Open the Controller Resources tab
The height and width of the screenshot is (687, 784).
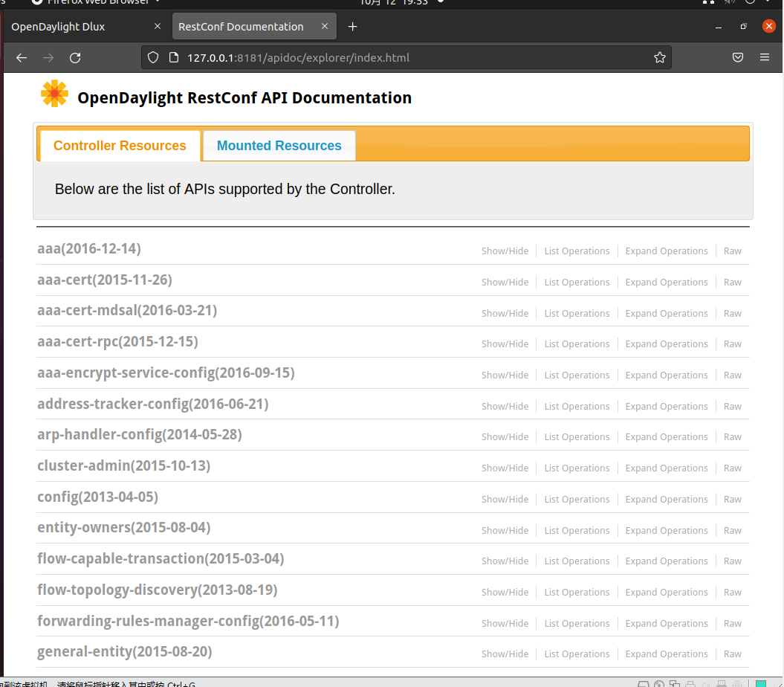[120, 146]
